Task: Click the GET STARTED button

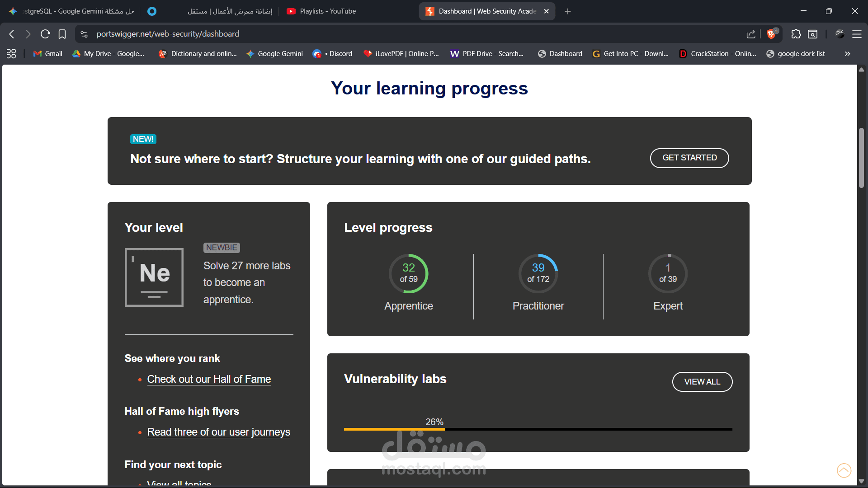Action: click(689, 158)
